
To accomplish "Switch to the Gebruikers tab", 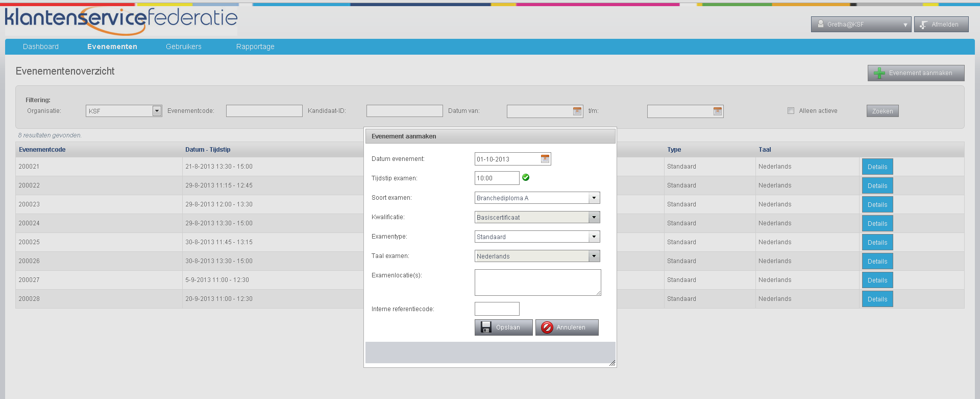I will (184, 46).
